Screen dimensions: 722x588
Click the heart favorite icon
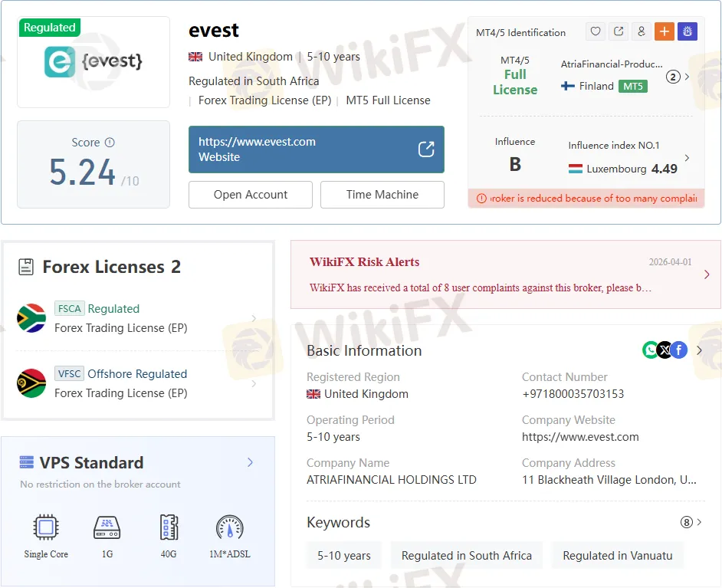point(596,31)
